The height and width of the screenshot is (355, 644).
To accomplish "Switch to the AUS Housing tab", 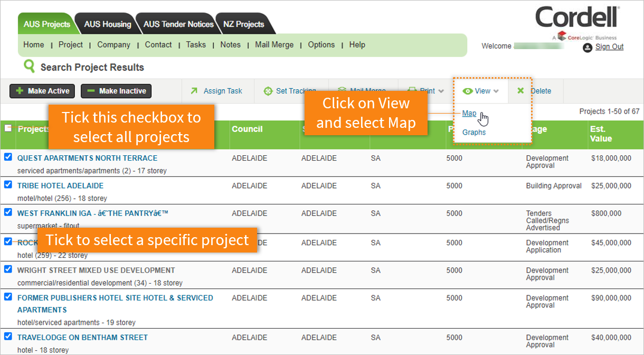I will tap(108, 24).
